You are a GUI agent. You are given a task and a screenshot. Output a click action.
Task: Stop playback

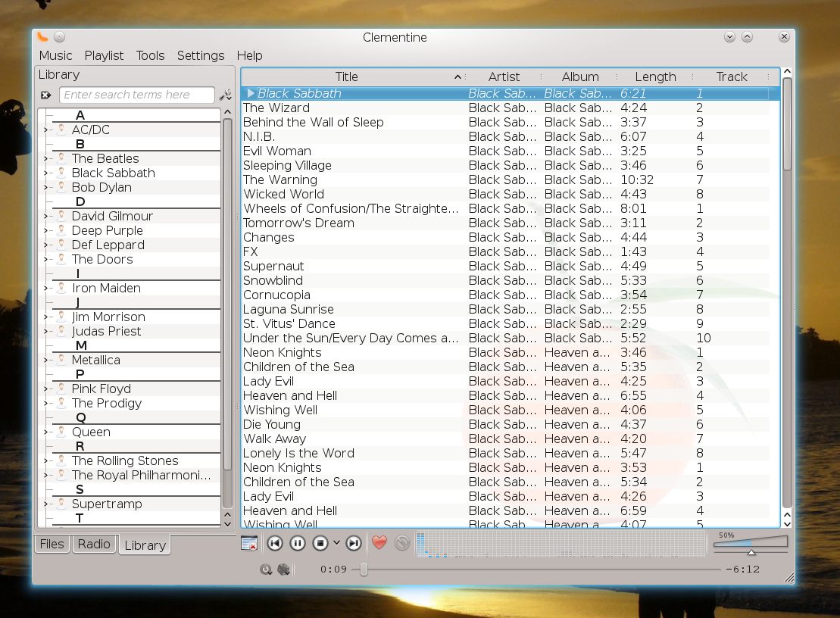tap(320, 543)
